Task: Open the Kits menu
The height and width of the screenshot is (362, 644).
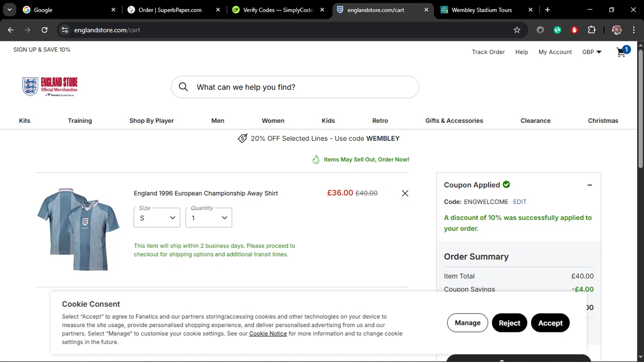Action: 24,121
